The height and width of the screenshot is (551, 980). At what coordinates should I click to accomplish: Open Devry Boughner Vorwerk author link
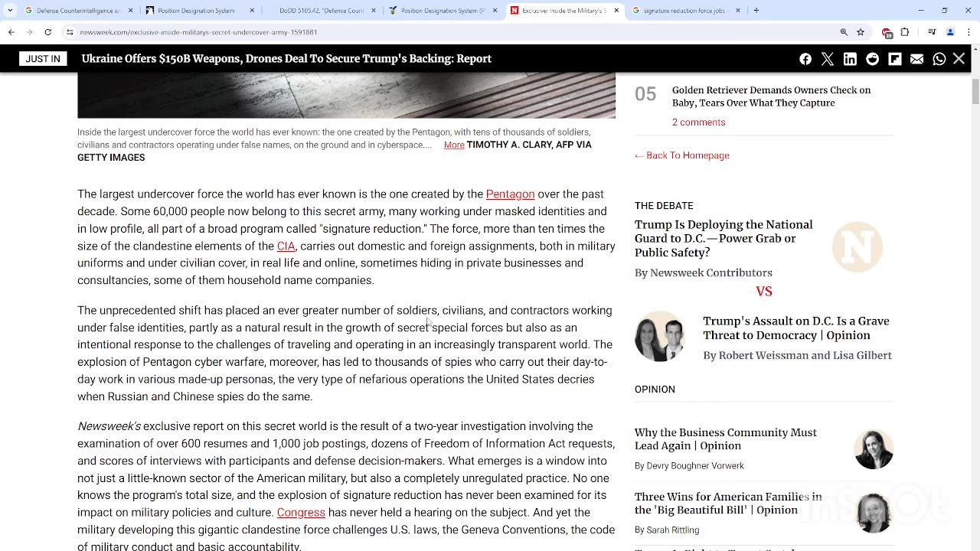pyautogui.click(x=689, y=466)
